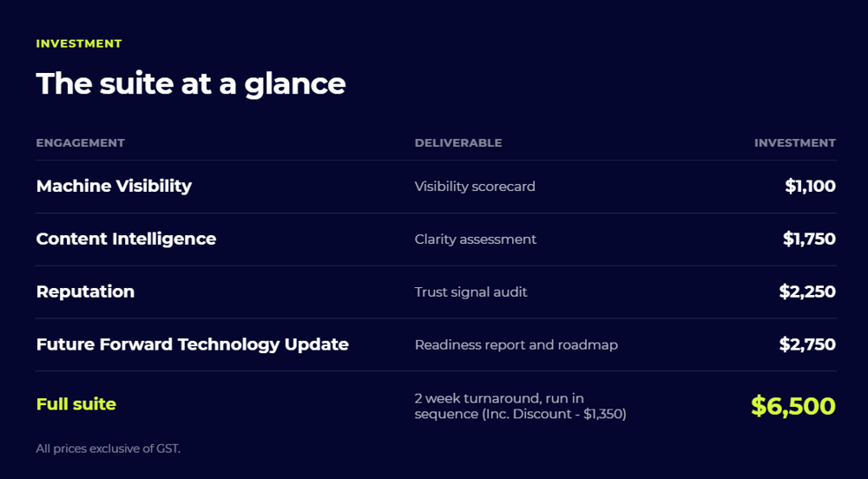Select the Content Intelligence engagement title
The image size is (868, 479).
coord(126,239)
